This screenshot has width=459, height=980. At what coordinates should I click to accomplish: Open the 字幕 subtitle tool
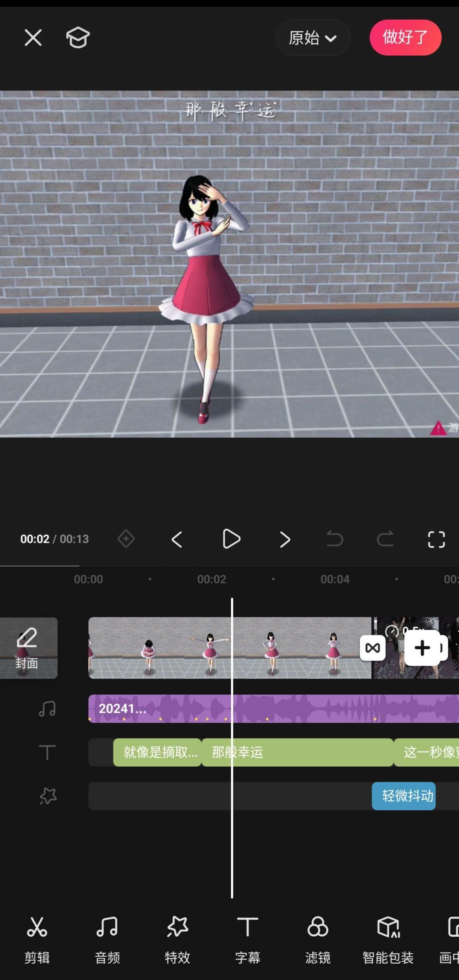pyautogui.click(x=247, y=939)
